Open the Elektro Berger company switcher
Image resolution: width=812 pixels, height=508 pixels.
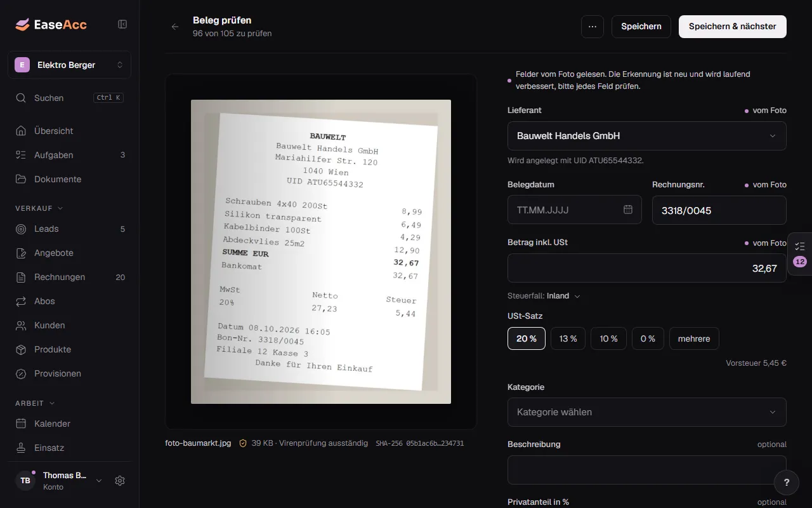click(70, 65)
